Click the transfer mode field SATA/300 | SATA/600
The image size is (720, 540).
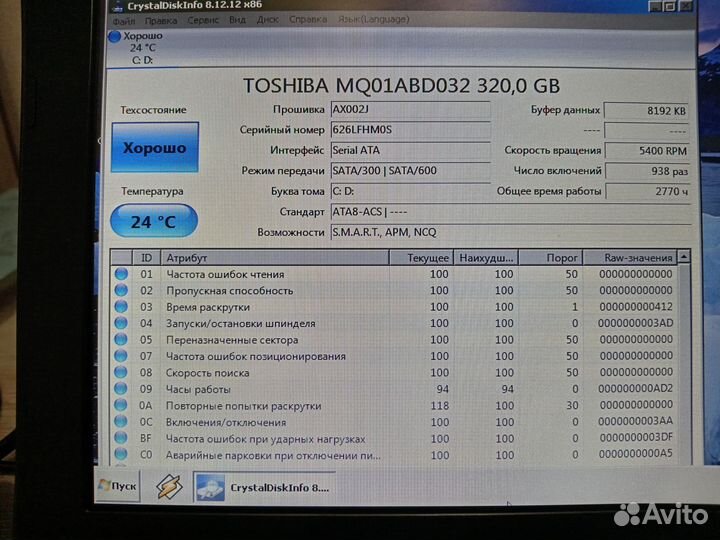(x=410, y=171)
